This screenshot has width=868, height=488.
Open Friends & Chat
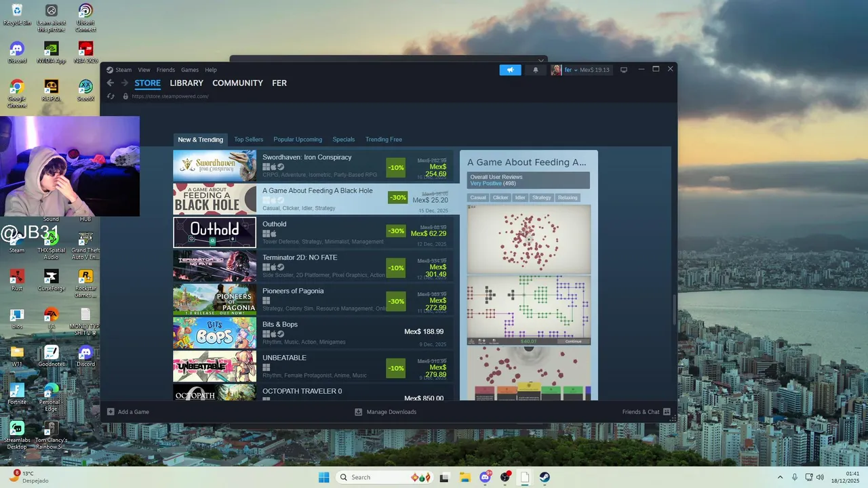pyautogui.click(x=641, y=411)
